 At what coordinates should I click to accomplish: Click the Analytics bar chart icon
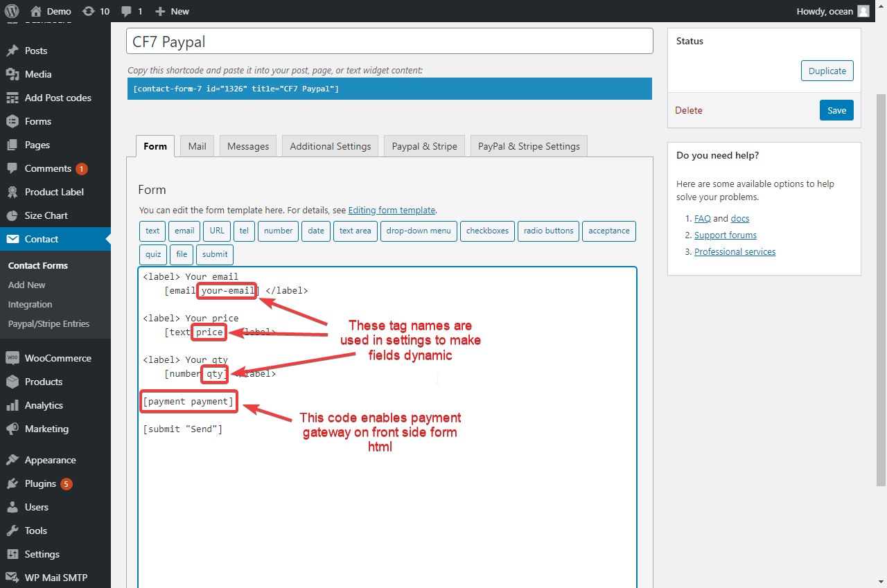pyautogui.click(x=12, y=405)
